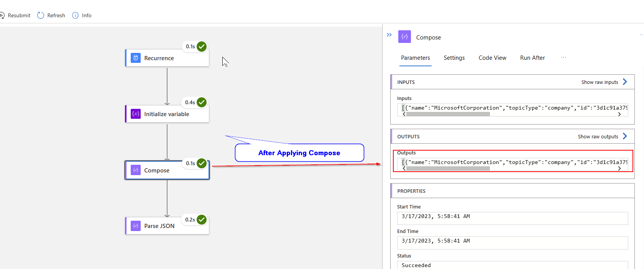This screenshot has width=644, height=269.
Task: Click the Info button label
Action: [x=87, y=16]
